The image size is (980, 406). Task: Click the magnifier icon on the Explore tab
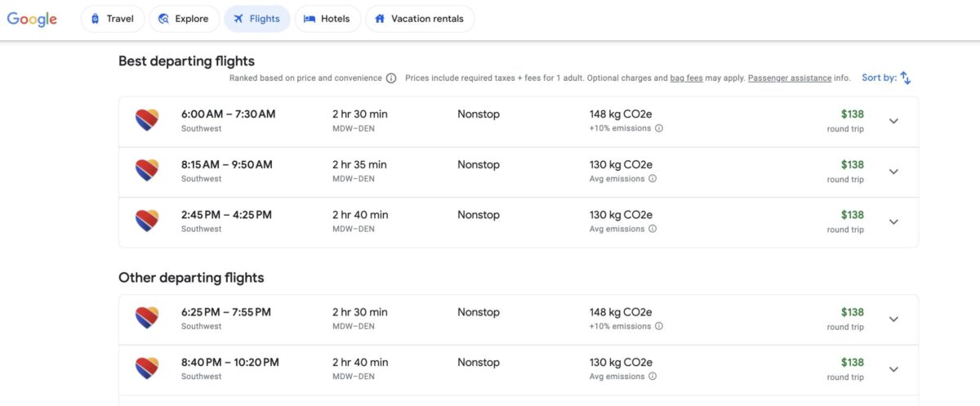(163, 19)
